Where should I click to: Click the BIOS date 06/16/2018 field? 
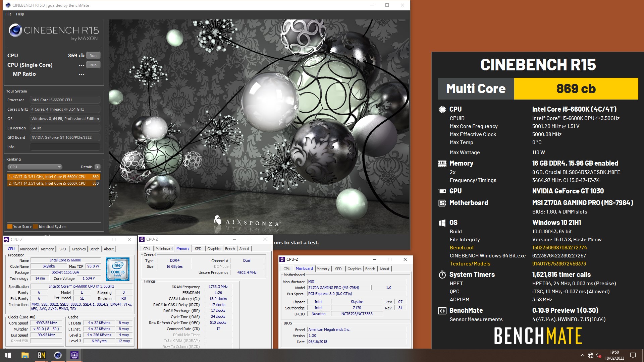[357, 342]
